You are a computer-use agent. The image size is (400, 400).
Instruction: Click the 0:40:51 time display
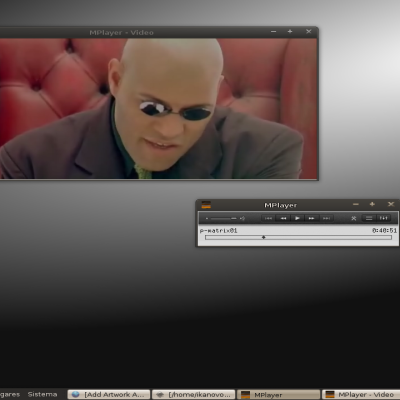point(384,230)
